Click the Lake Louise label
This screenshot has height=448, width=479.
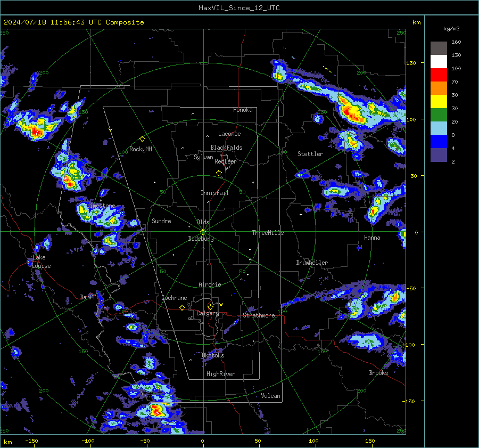(41, 262)
